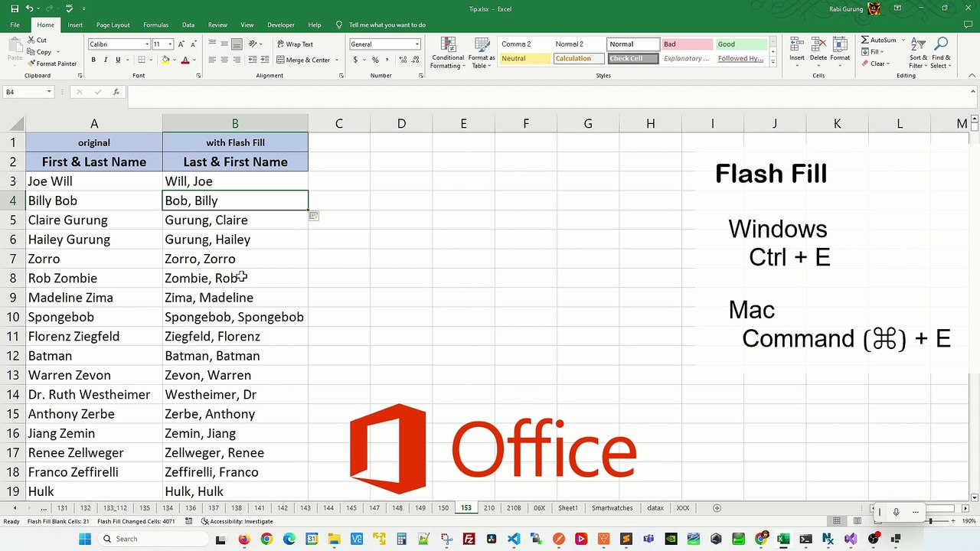Viewport: 980px width, 551px height.
Task: Expand the cell Styles gallery
Action: click(773, 62)
